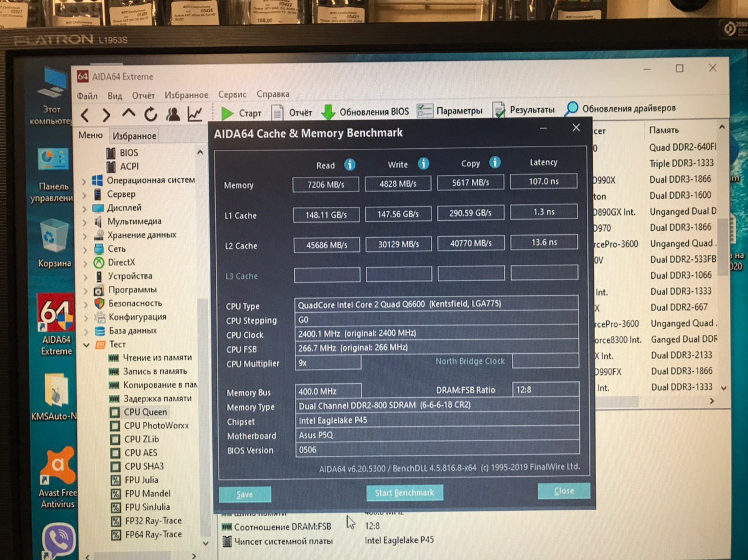Collapse the Тест tree node
748x560 pixels.
click(86, 345)
